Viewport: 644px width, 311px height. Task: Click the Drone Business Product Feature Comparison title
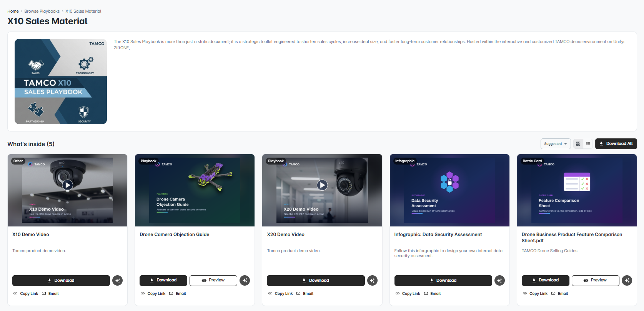(572, 238)
